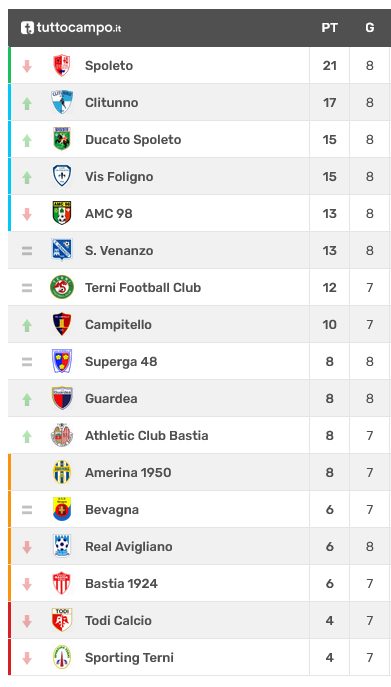This screenshot has width=391, height=687.
Task: Open the Spoleto team crest
Action: [62, 65]
